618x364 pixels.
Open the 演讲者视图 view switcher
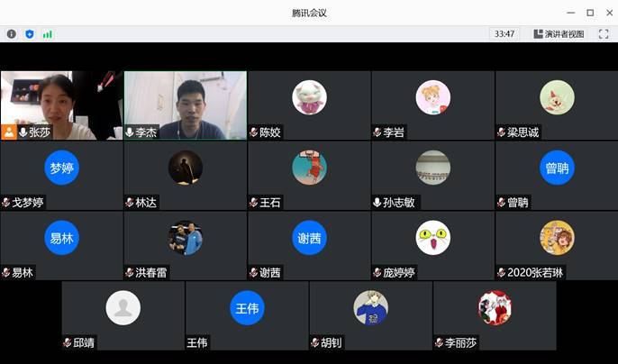coord(559,34)
